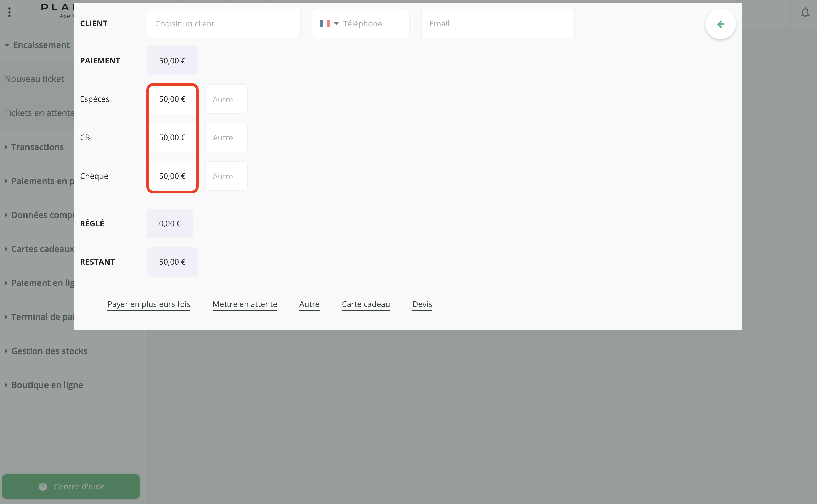This screenshot has height=504, width=817.
Task: Open the French flag country code dropdown
Action: coord(329,24)
